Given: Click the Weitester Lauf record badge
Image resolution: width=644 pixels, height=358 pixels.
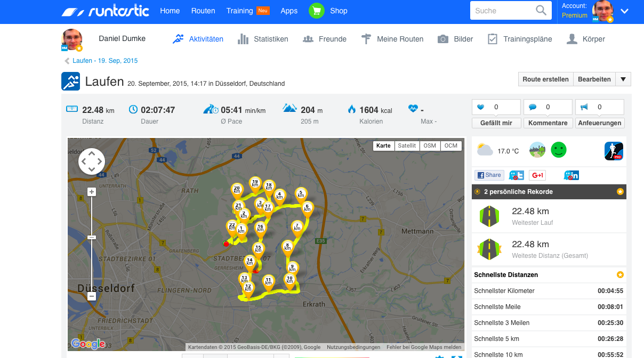Looking at the screenshot, I should pyautogui.click(x=488, y=216).
